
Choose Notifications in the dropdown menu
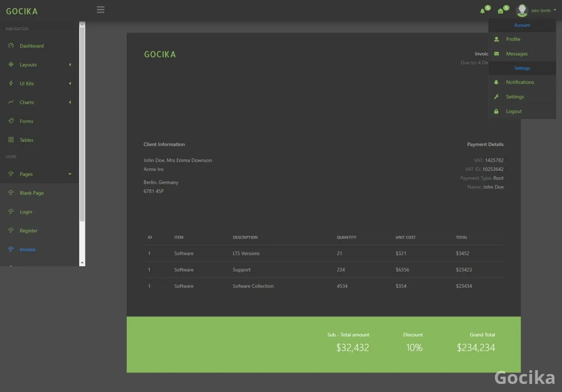[520, 82]
